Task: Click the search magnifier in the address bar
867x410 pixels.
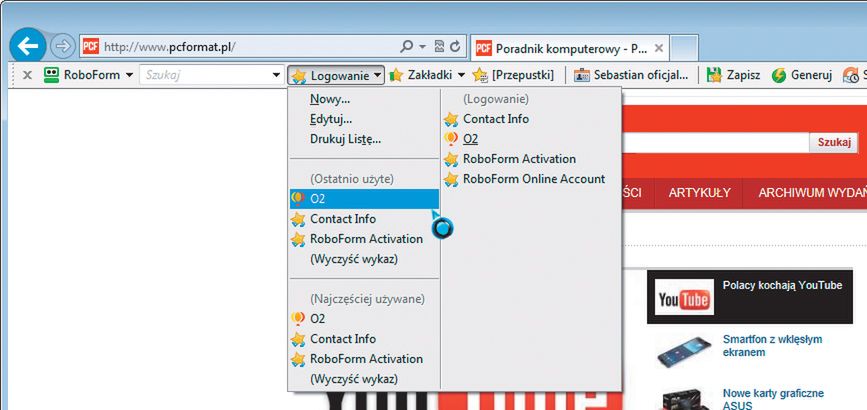Action: coord(406,46)
